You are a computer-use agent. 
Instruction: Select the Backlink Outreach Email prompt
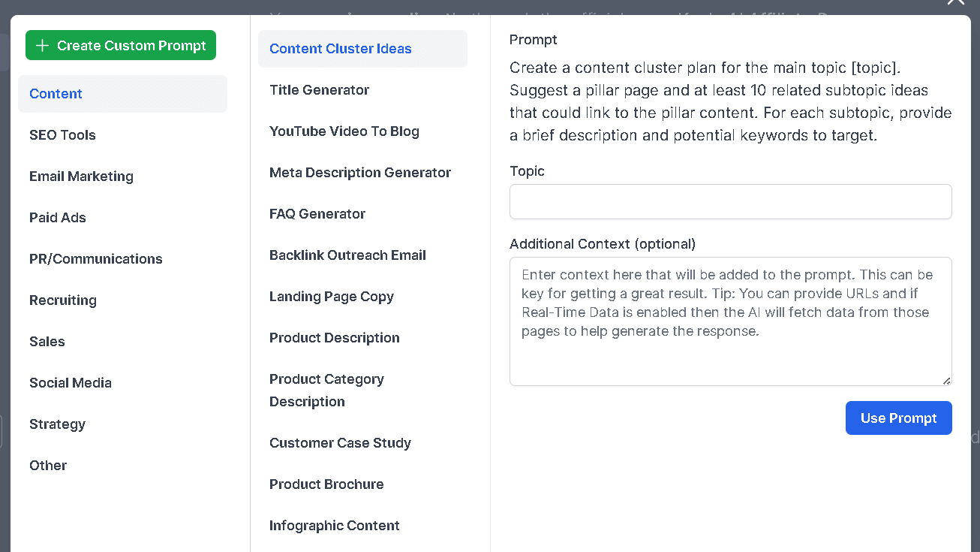tap(347, 255)
